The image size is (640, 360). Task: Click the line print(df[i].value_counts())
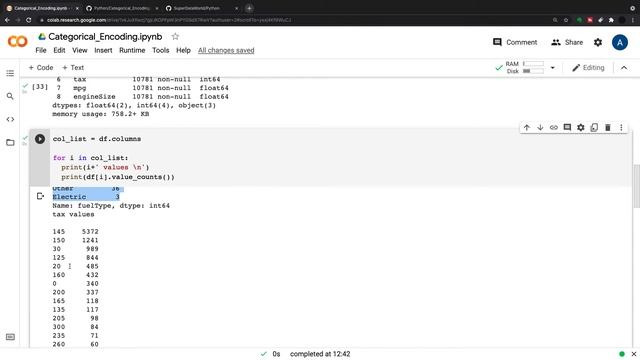tap(118, 177)
